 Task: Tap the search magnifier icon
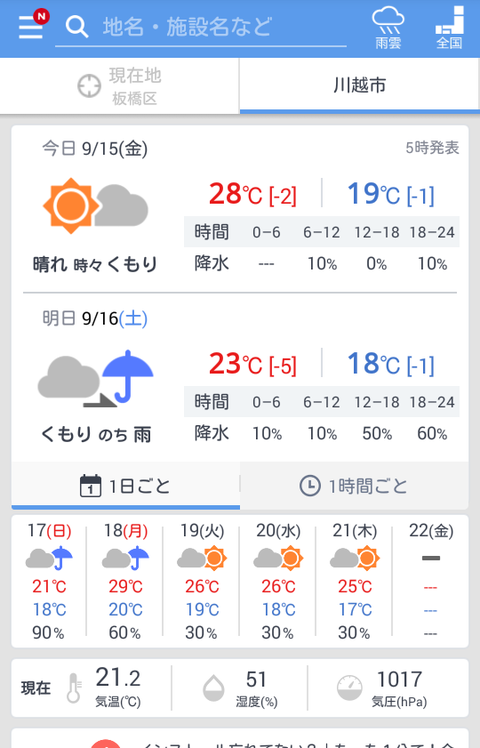77,26
